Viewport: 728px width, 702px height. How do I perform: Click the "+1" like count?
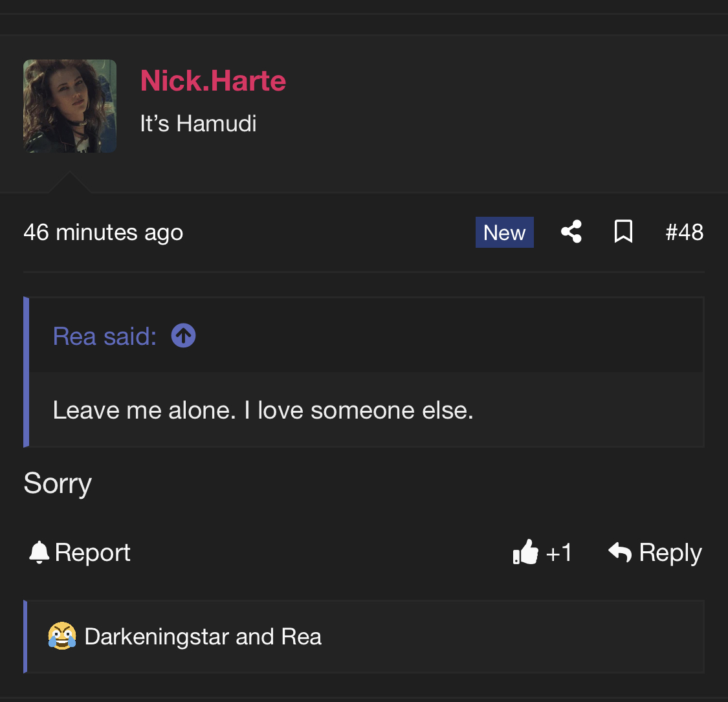pyautogui.click(x=559, y=553)
